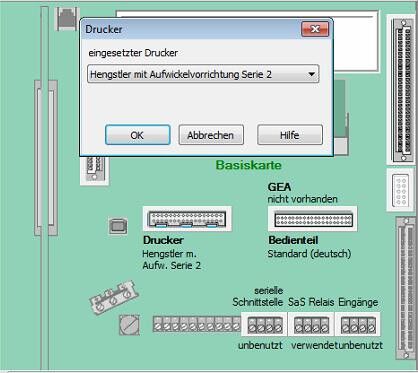Click the long edge connector on the lower-right side
Screen dimensions: 418x373
(406, 287)
